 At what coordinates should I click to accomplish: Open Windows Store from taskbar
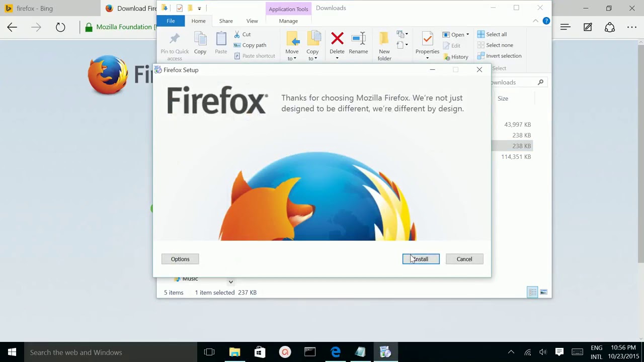click(x=260, y=352)
